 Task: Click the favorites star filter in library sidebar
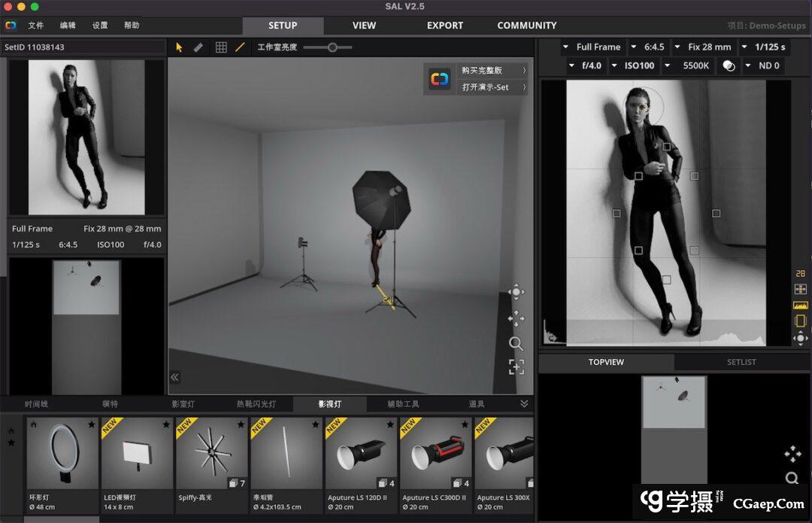(x=11, y=443)
